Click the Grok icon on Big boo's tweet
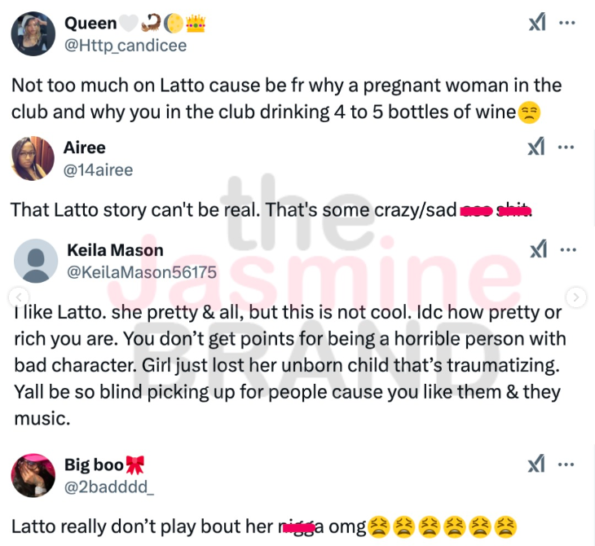 [536, 464]
